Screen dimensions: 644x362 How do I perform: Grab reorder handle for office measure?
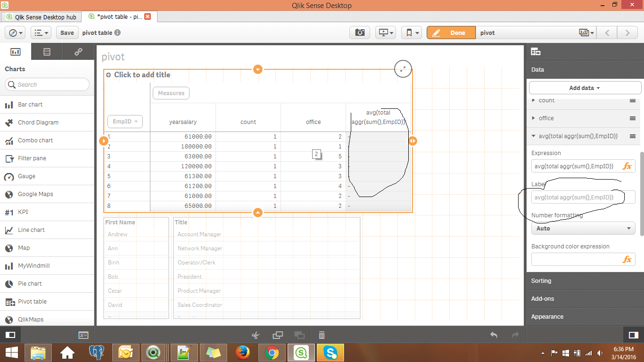point(633,118)
